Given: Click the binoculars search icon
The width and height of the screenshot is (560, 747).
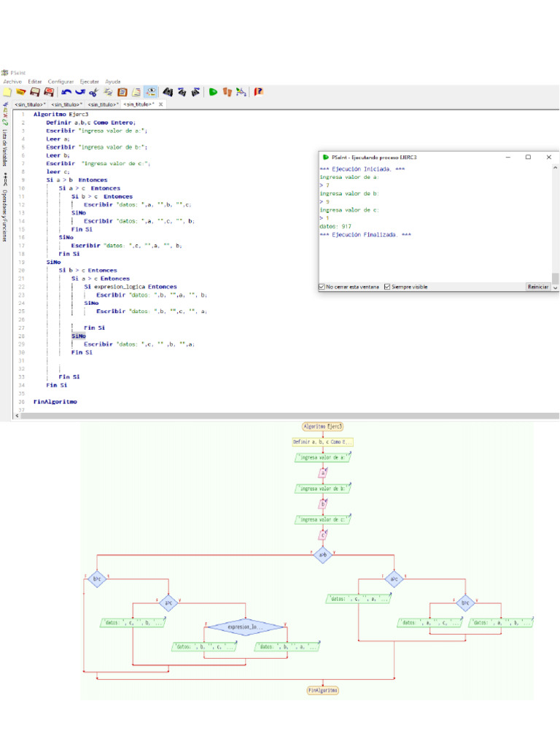Looking at the screenshot, I should pyautogui.click(x=167, y=92).
